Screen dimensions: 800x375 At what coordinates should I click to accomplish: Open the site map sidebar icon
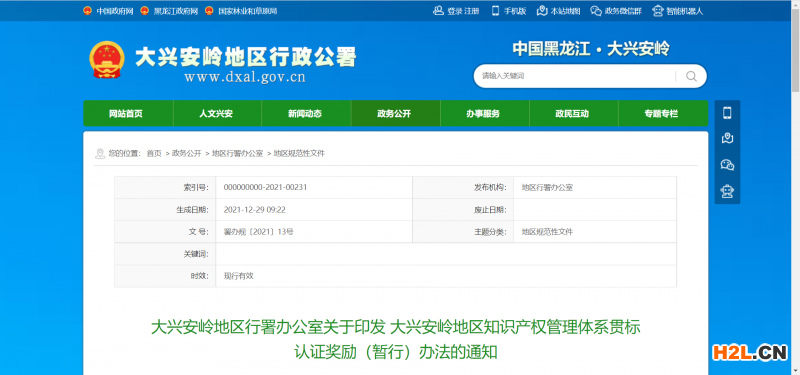coord(727,138)
